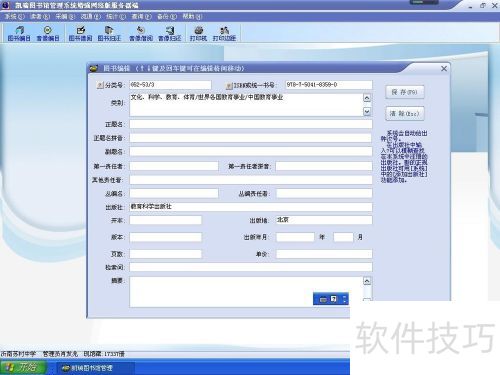This screenshot has width=500, height=375.
Task: Focus the 页数 input field
Action: pos(166,254)
